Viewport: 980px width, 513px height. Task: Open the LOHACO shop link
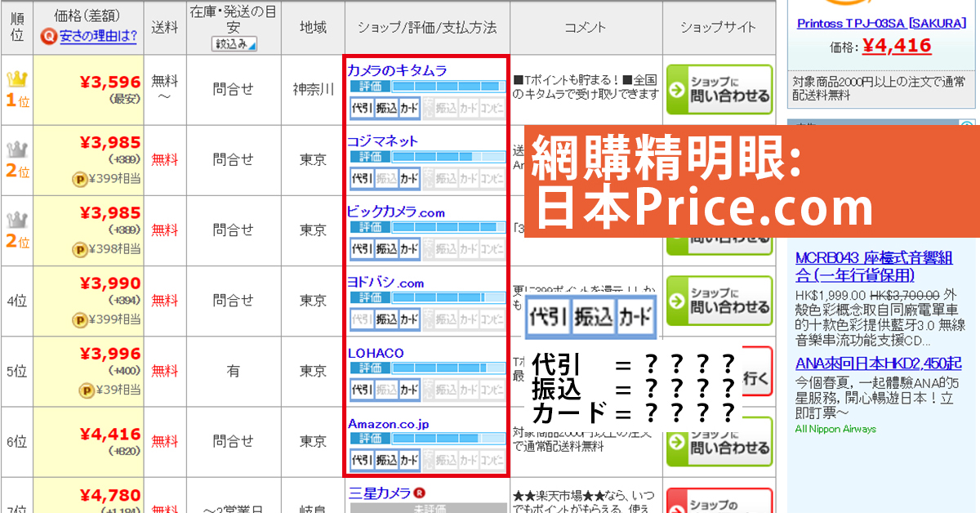376,353
